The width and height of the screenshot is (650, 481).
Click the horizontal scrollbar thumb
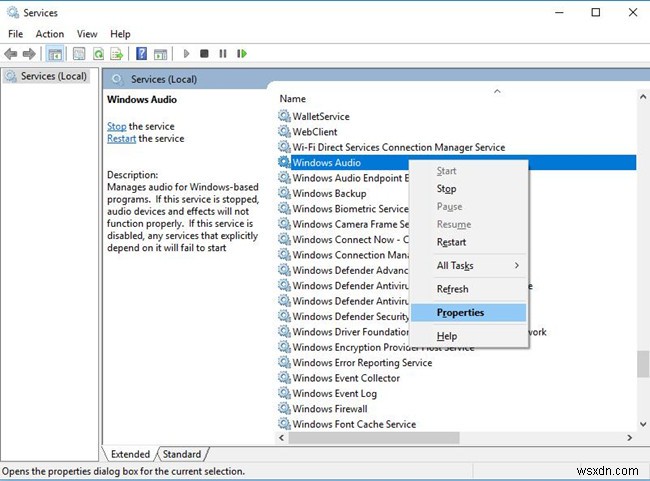(374, 437)
